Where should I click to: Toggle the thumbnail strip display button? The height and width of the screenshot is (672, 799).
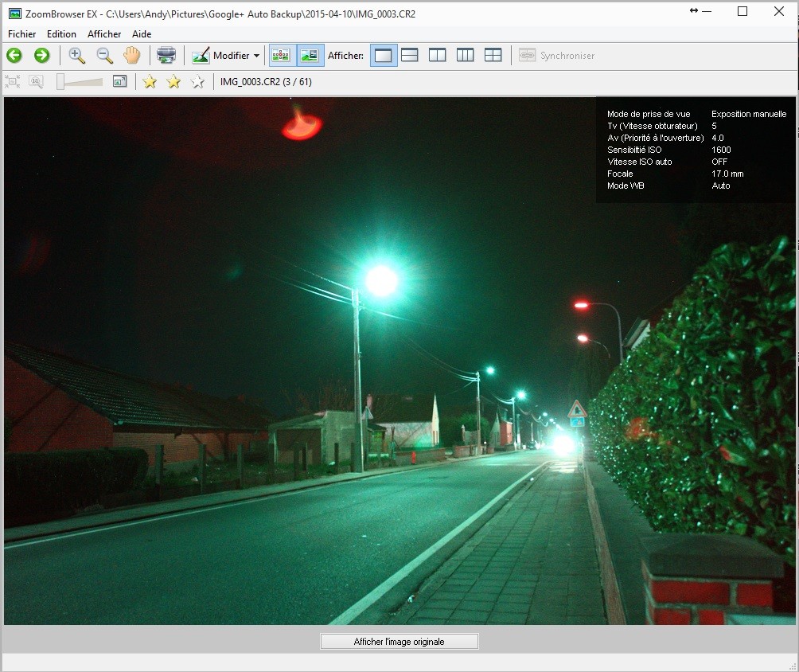[281, 55]
